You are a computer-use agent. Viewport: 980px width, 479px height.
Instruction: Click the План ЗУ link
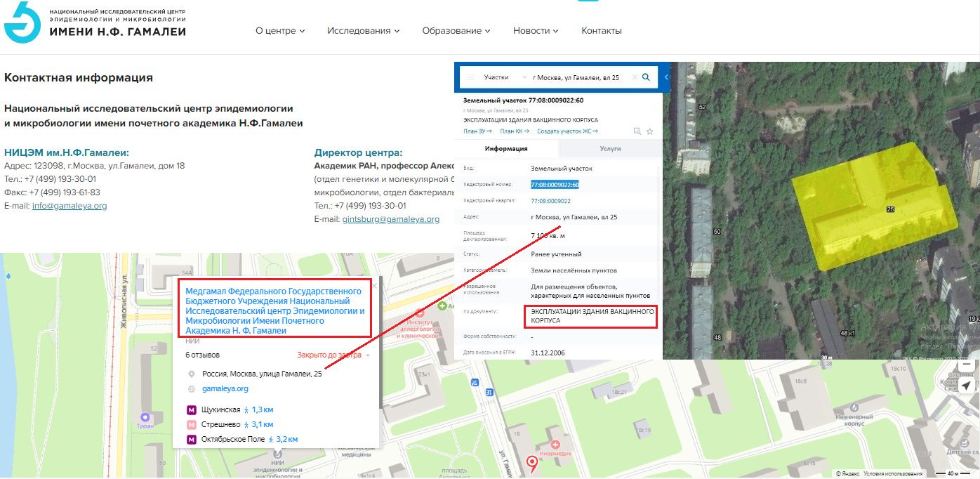coord(477,131)
